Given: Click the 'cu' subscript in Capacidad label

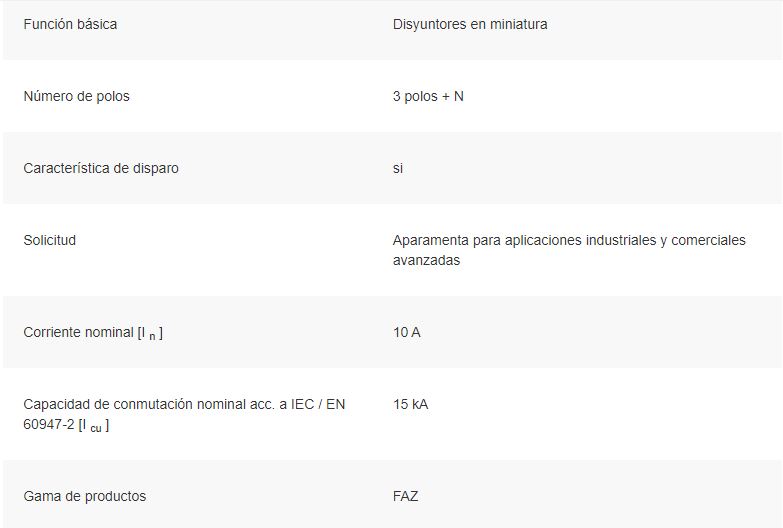Looking at the screenshot, I should point(96,429).
